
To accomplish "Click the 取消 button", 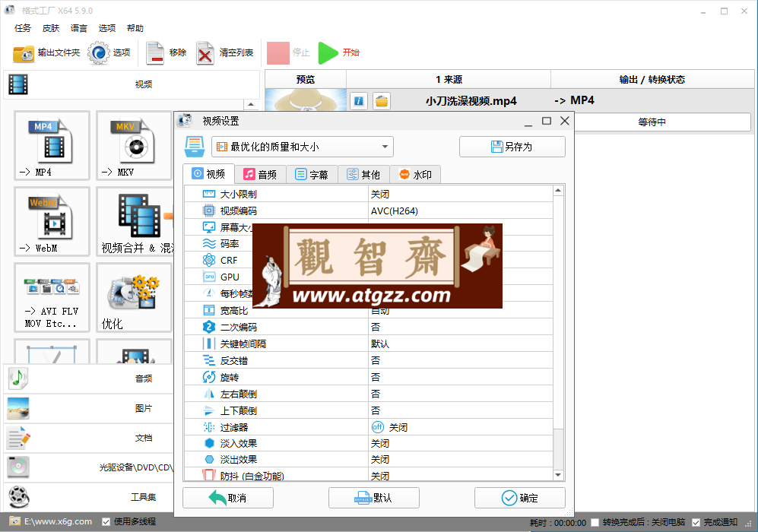I will [x=227, y=498].
